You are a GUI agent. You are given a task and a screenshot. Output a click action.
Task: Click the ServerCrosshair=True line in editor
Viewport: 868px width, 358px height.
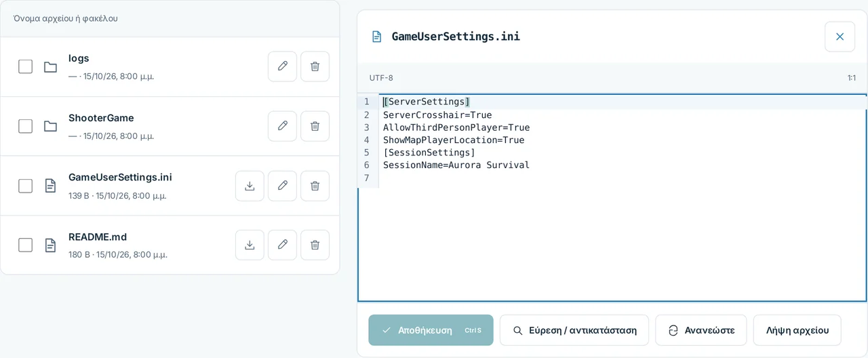coord(437,115)
